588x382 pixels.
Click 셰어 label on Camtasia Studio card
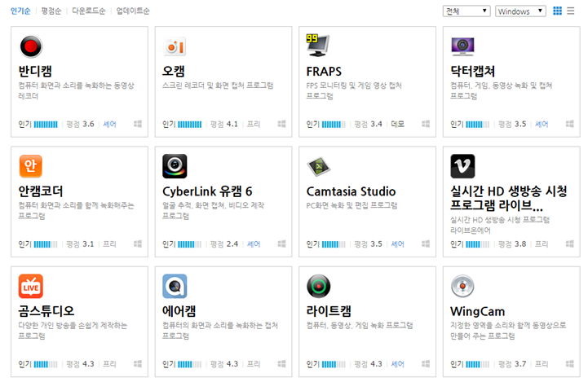[397, 244]
